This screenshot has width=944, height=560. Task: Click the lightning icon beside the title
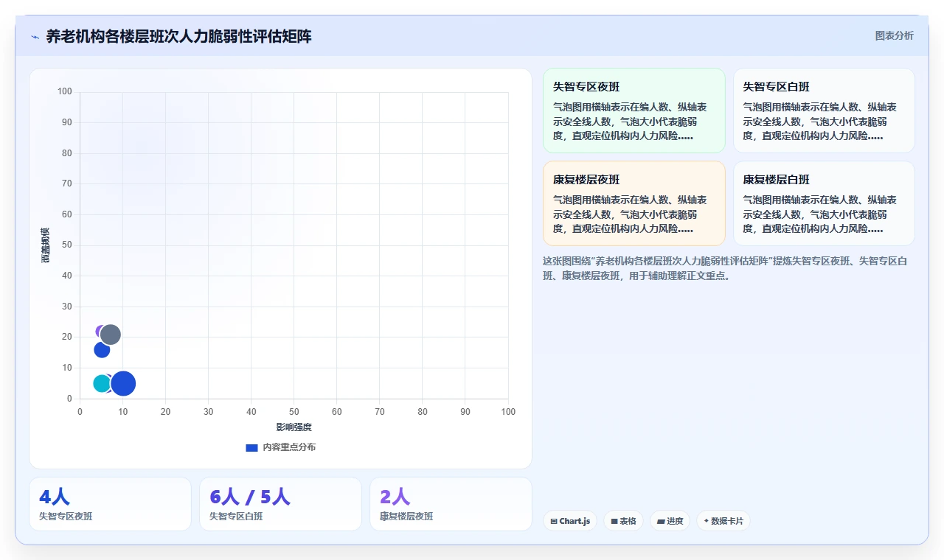pos(35,37)
